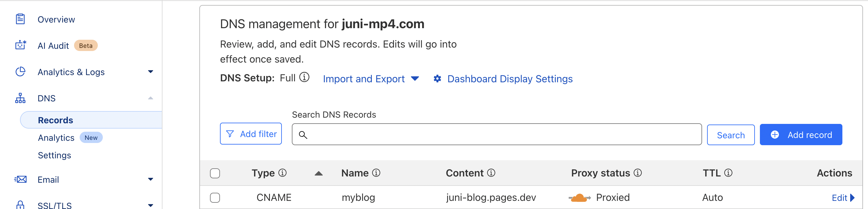Go to DNS Settings sub-item
Viewport: 868px width, 209px height.
coord(54,155)
